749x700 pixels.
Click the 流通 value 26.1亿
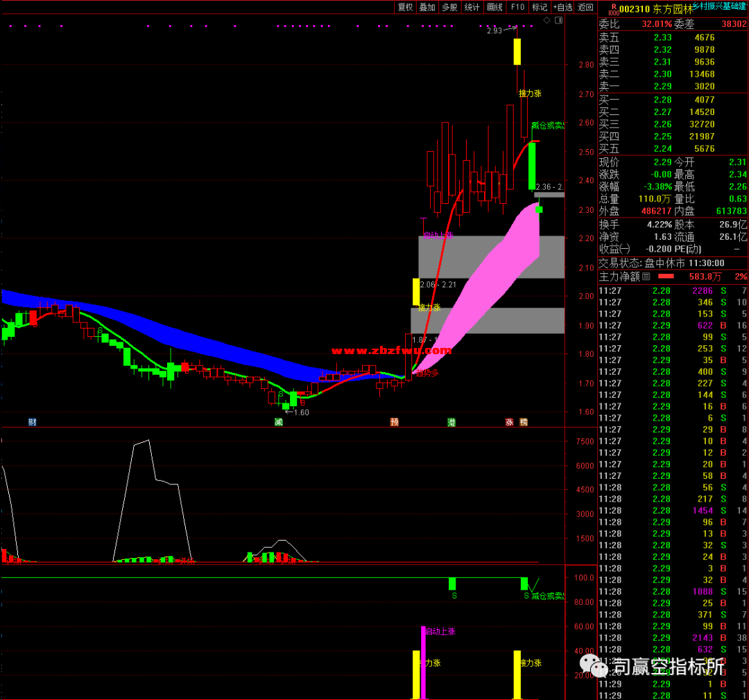pos(733,237)
